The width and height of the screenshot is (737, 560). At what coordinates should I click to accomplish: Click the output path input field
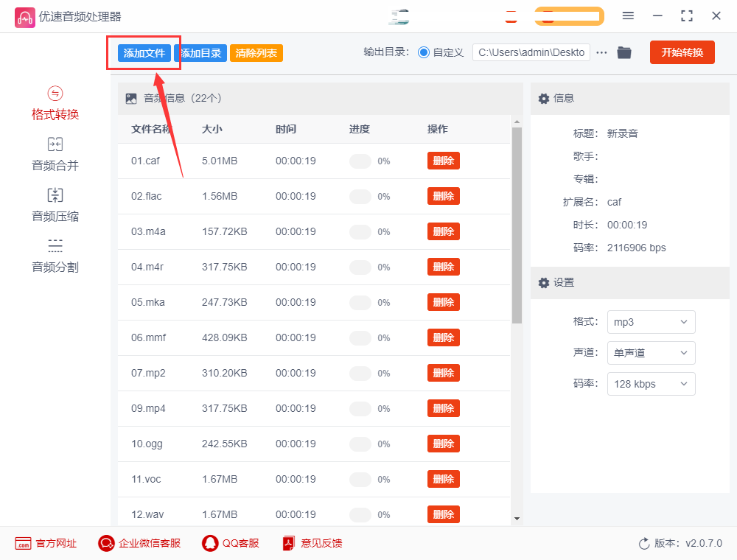(x=531, y=52)
